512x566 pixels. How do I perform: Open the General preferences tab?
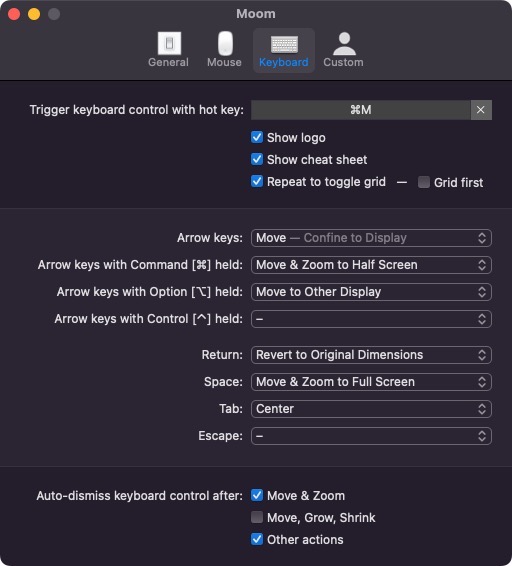tap(168, 50)
